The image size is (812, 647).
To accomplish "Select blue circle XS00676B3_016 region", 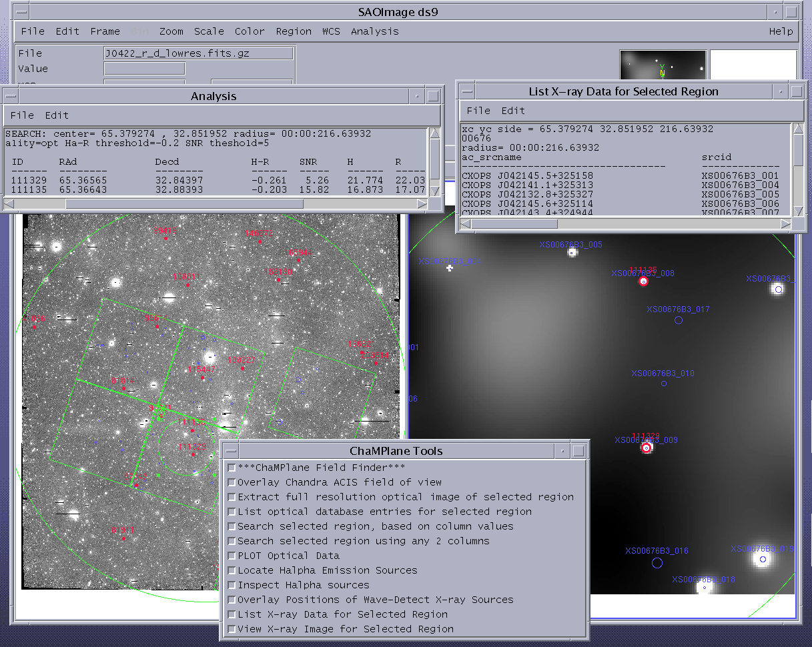I will 657,563.
